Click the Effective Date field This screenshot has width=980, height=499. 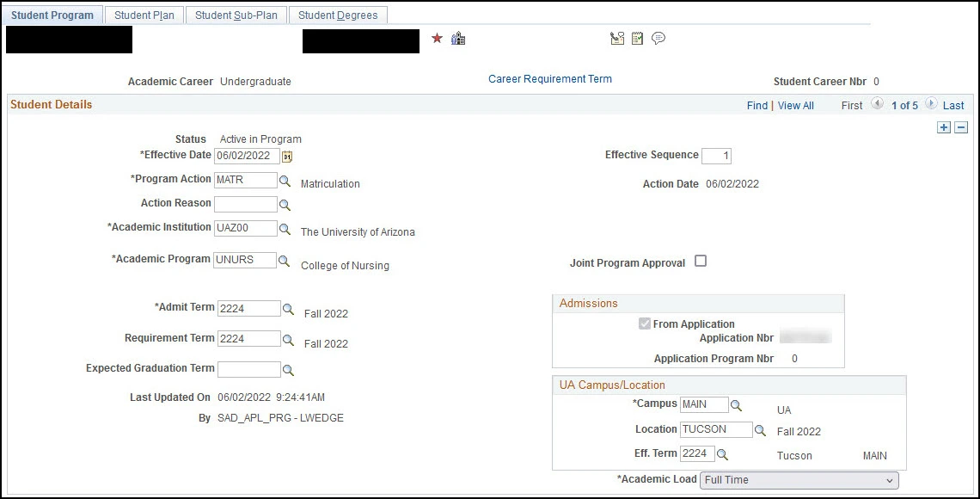pyautogui.click(x=247, y=157)
